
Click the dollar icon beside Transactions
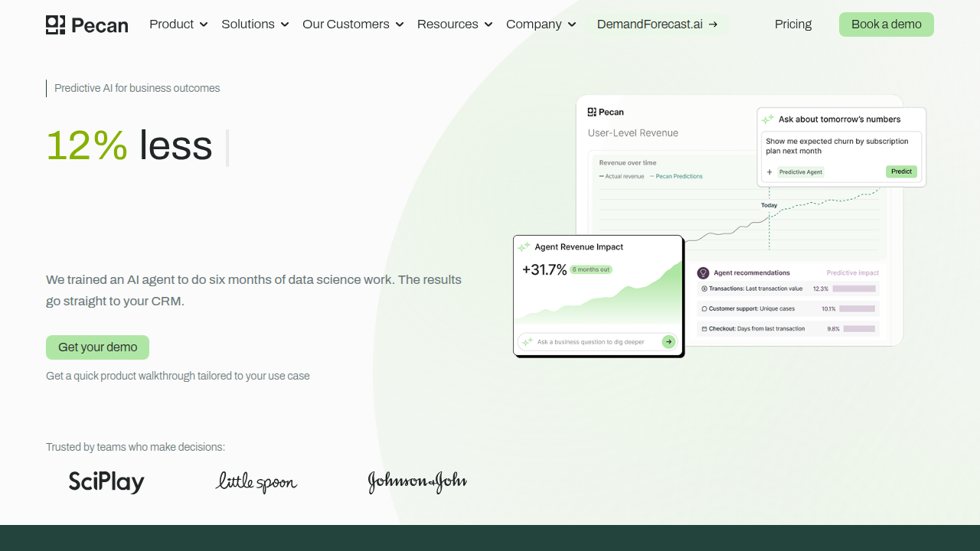click(x=704, y=289)
